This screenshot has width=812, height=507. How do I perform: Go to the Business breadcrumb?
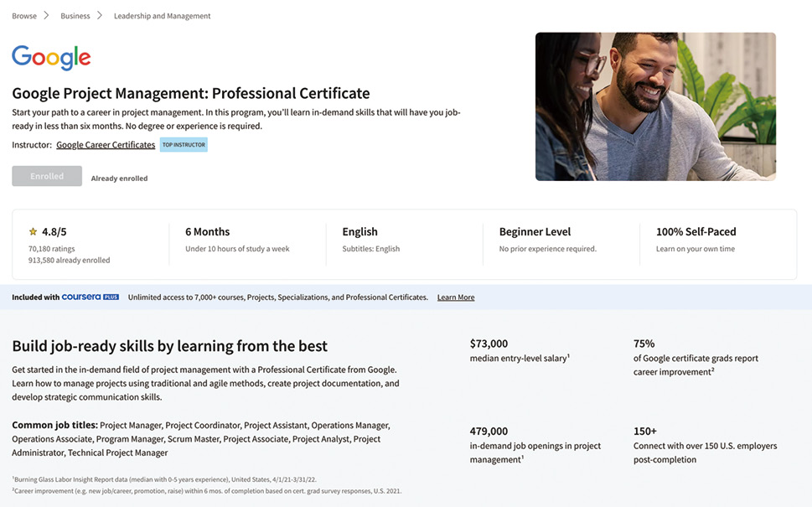point(75,16)
